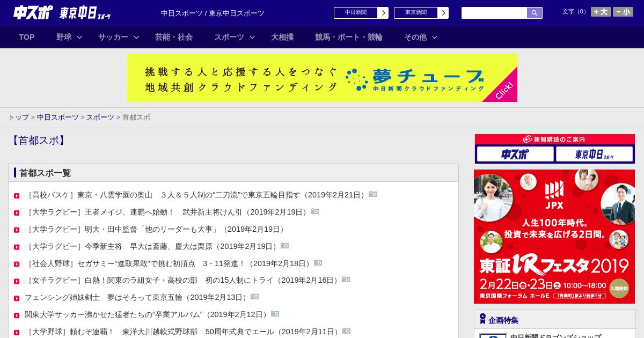
Task: Open the スポーツ menu item
Action: pyautogui.click(x=229, y=37)
